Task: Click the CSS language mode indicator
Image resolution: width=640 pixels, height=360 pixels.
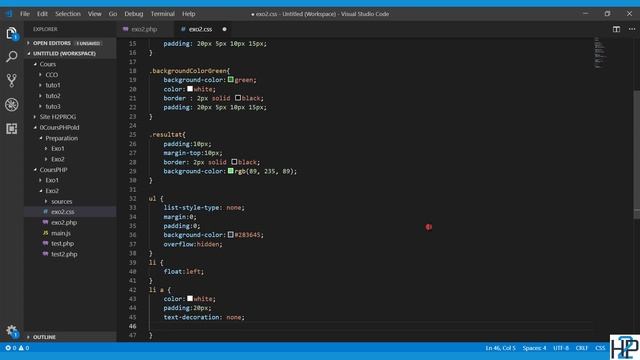Action: (x=600, y=348)
